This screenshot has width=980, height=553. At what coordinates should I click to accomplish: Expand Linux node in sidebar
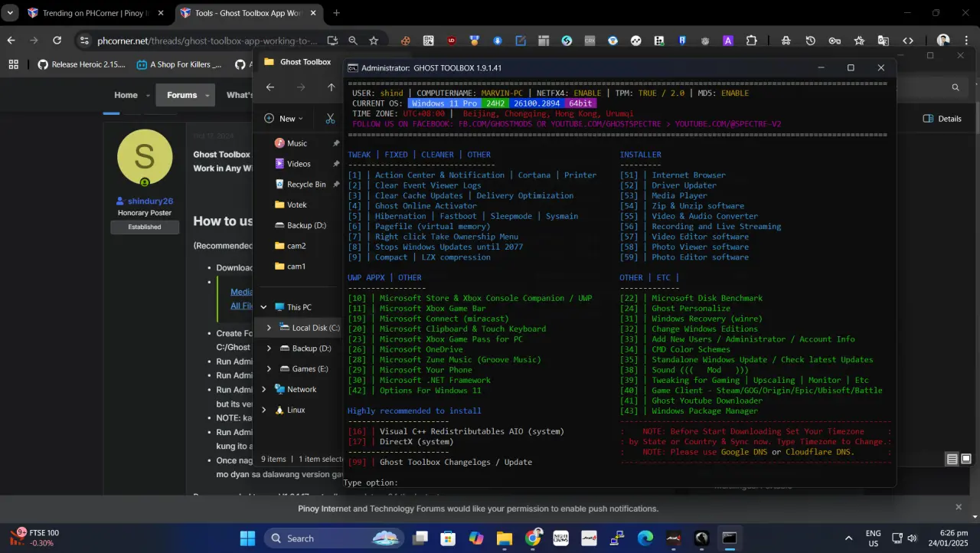click(x=264, y=411)
